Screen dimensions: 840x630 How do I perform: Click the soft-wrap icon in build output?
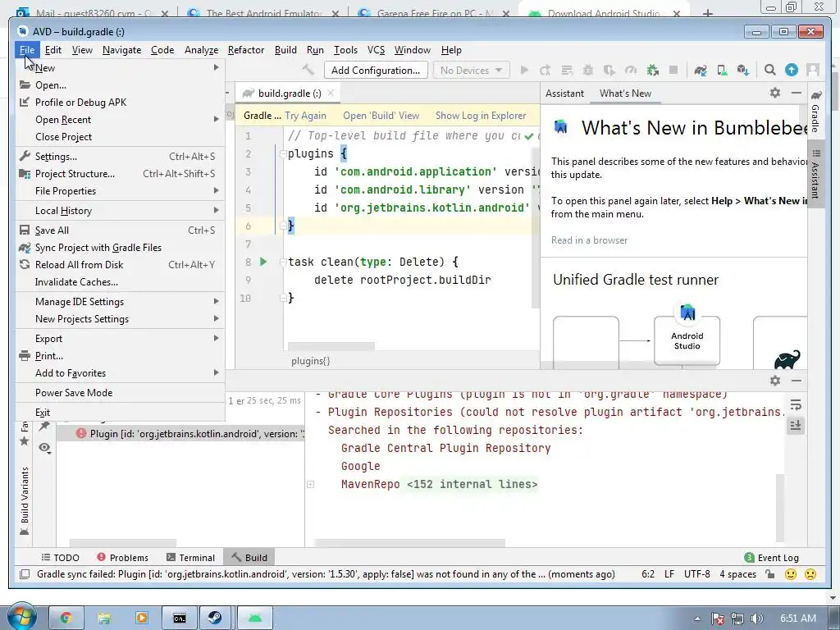796,405
